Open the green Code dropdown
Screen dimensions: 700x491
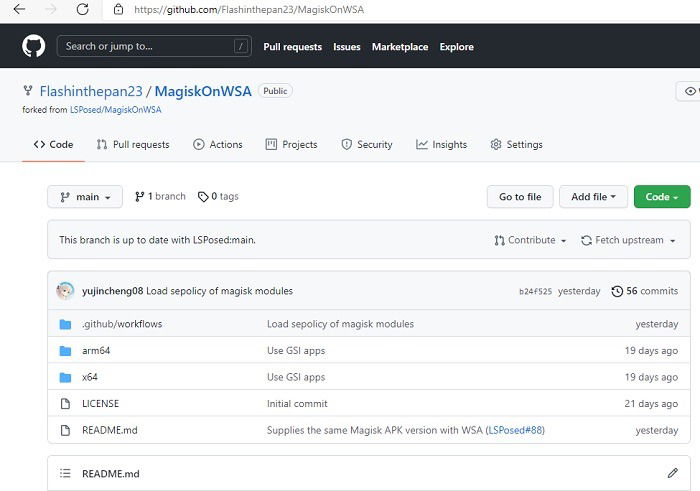[x=662, y=197]
